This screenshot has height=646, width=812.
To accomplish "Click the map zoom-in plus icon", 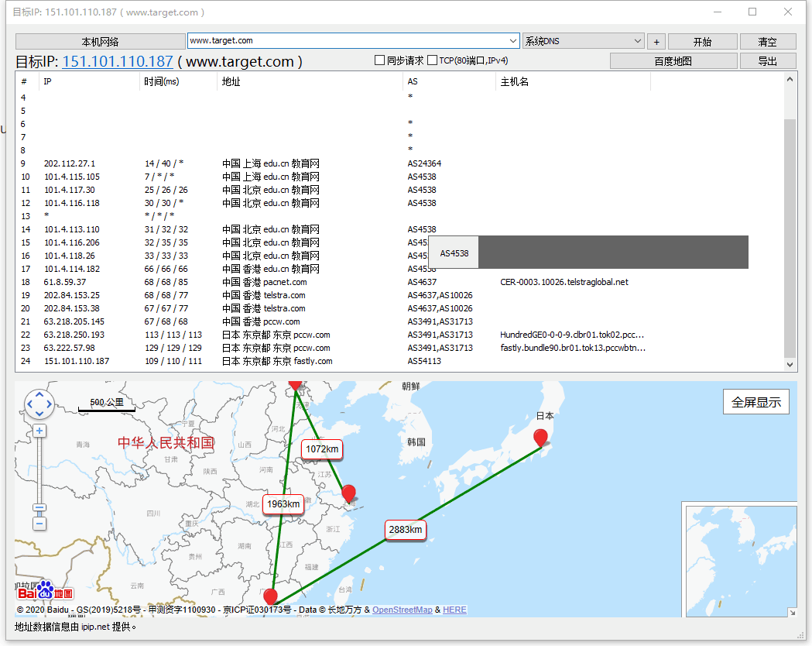I will [39, 431].
